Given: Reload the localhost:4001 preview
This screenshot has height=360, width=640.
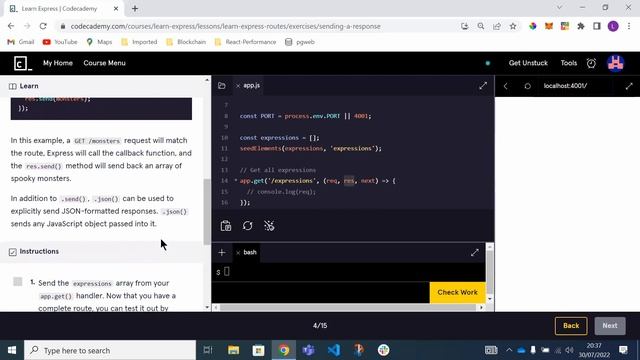Looking at the screenshot, I should [x=527, y=86].
